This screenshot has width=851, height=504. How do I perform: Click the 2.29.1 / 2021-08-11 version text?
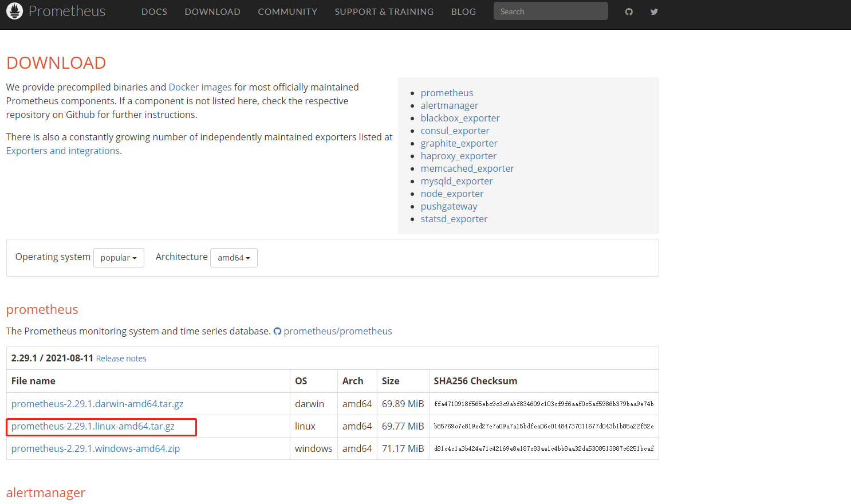52,358
